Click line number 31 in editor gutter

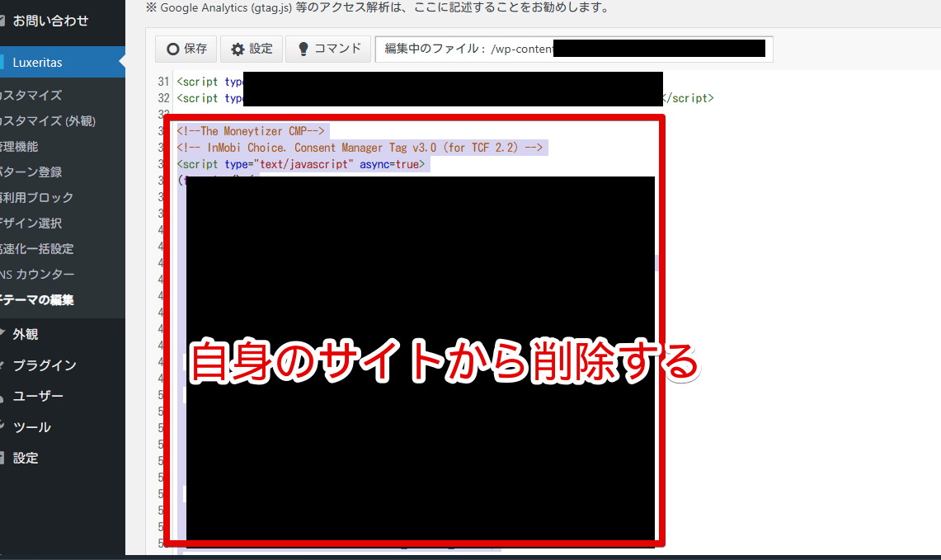[x=163, y=82]
